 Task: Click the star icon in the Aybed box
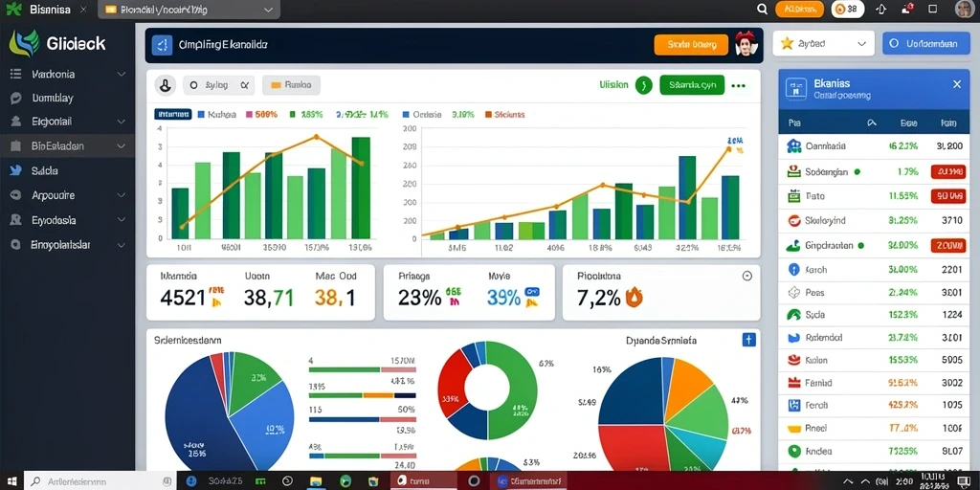787,43
